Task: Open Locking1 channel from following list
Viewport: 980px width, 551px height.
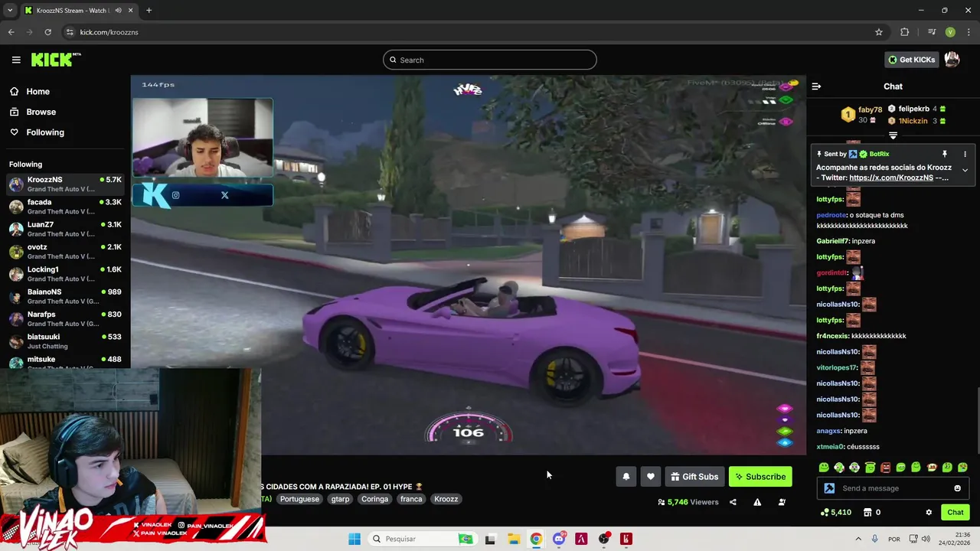Action: pyautogui.click(x=65, y=274)
